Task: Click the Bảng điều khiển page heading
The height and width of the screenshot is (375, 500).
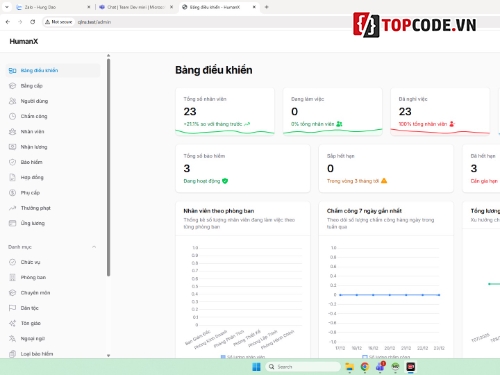Action: [214, 70]
